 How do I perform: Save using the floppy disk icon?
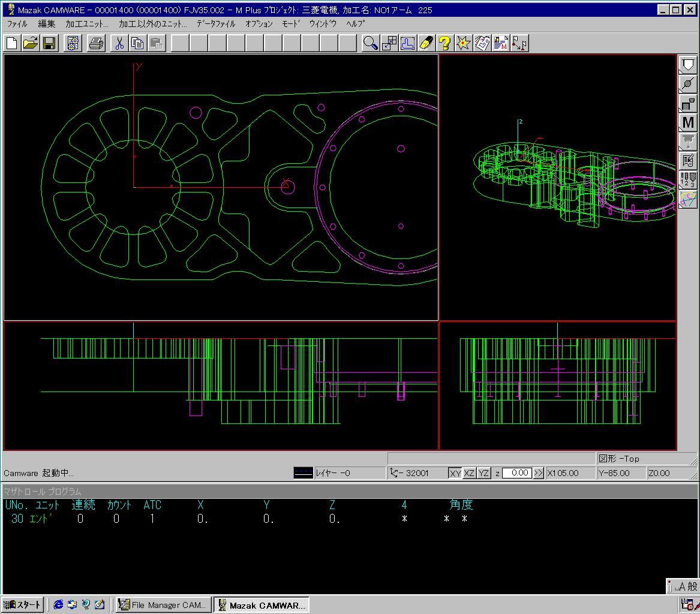49,43
